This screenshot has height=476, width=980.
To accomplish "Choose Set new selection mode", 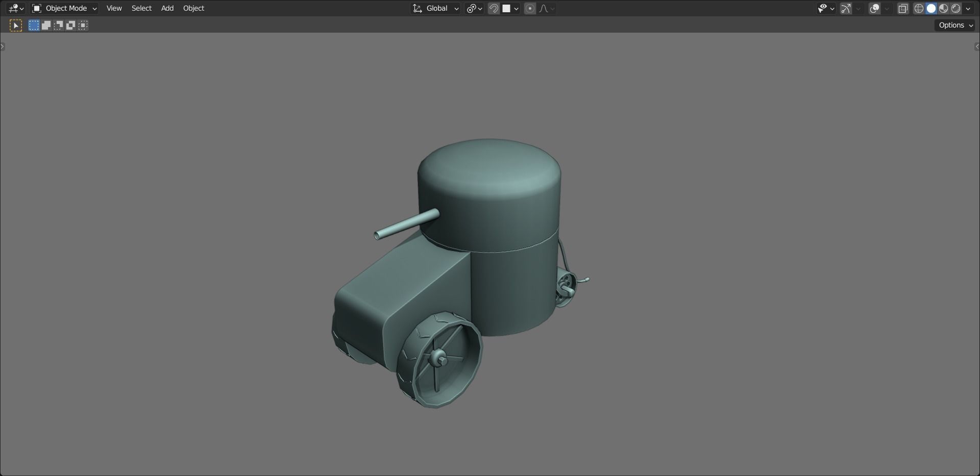I will point(34,25).
